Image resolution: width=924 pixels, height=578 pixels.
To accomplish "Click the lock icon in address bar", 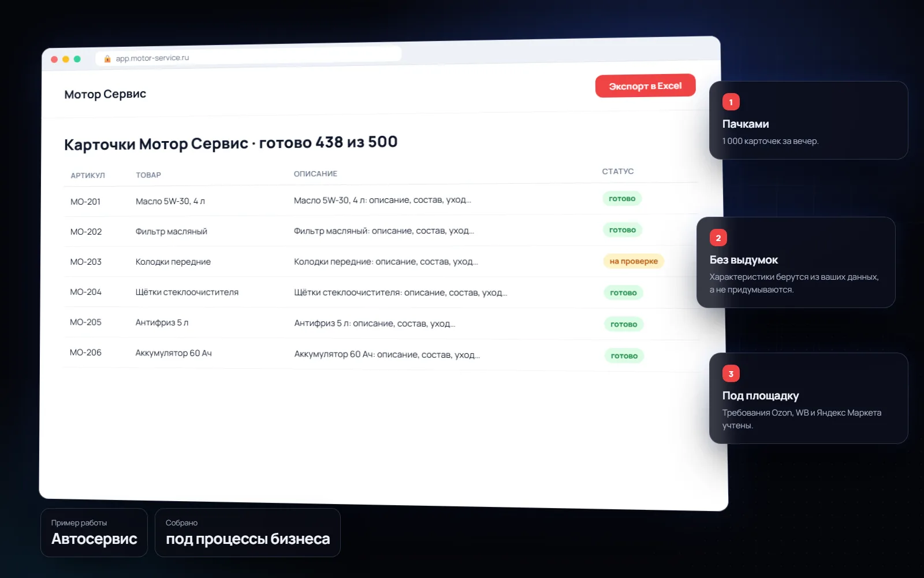I will pyautogui.click(x=107, y=58).
